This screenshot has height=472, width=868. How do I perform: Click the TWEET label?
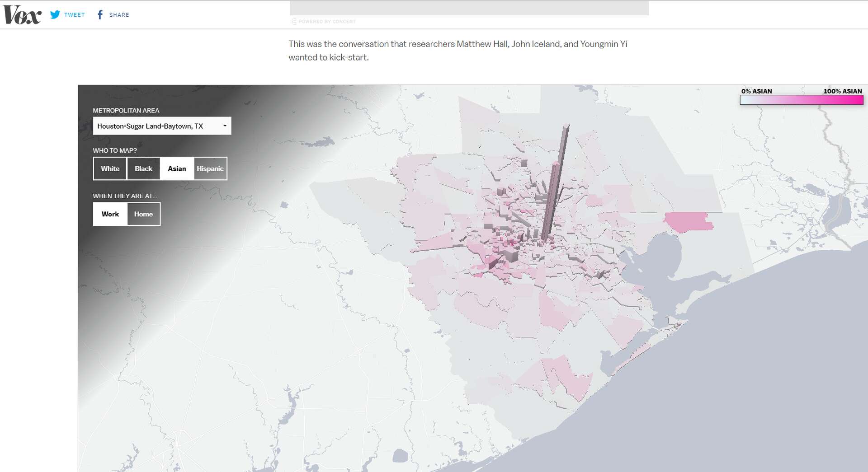pos(74,14)
